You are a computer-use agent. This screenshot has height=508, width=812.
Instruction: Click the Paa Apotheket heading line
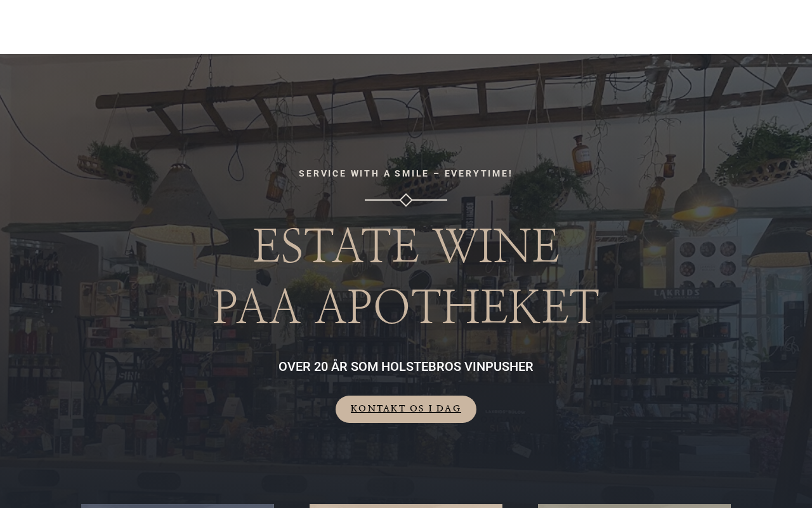(406, 307)
